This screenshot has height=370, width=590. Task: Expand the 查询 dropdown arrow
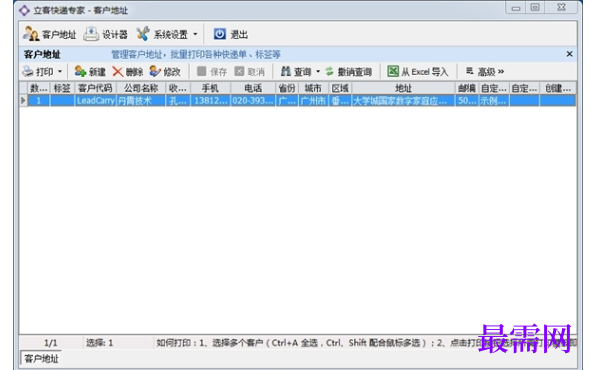[318, 71]
